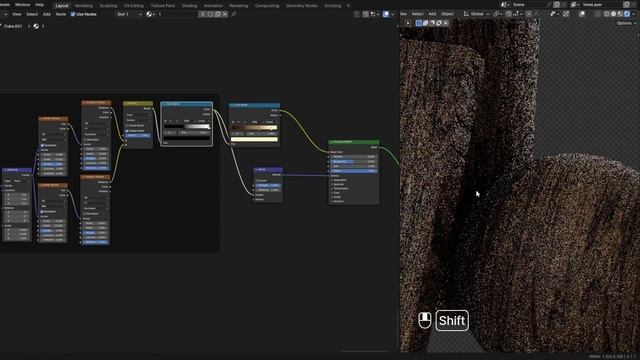Viewport: 640px width, 360px height.
Task: Click the black color swatch on selected Color Ramp
Action: coord(187,138)
